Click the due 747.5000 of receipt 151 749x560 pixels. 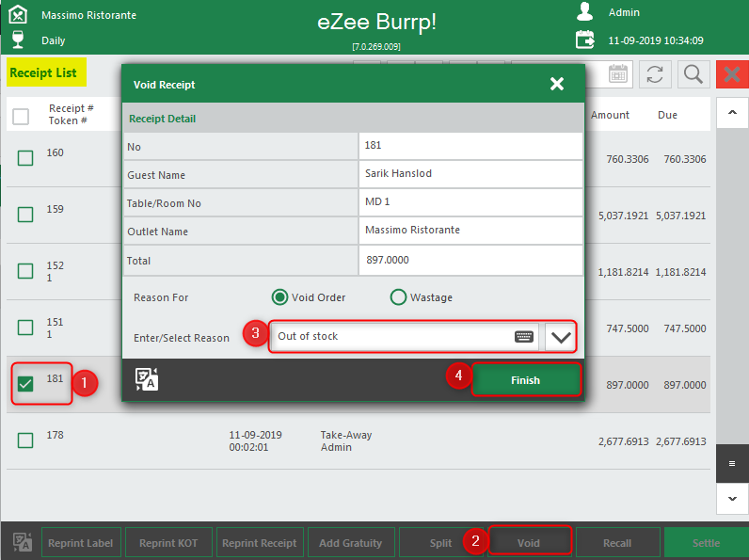684,328
